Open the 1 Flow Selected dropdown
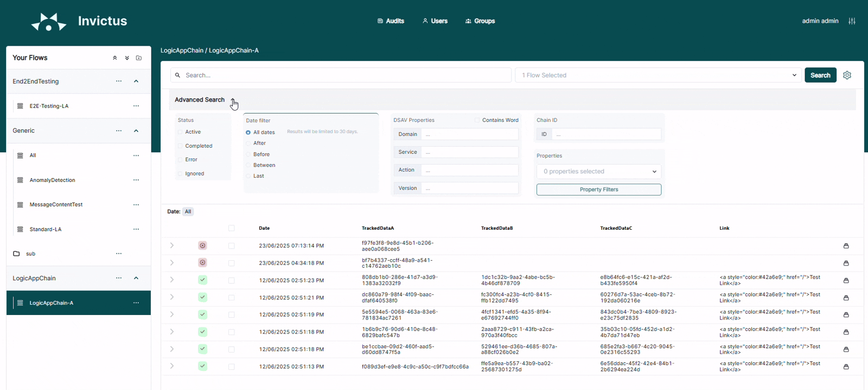The image size is (868, 390). [x=658, y=76]
